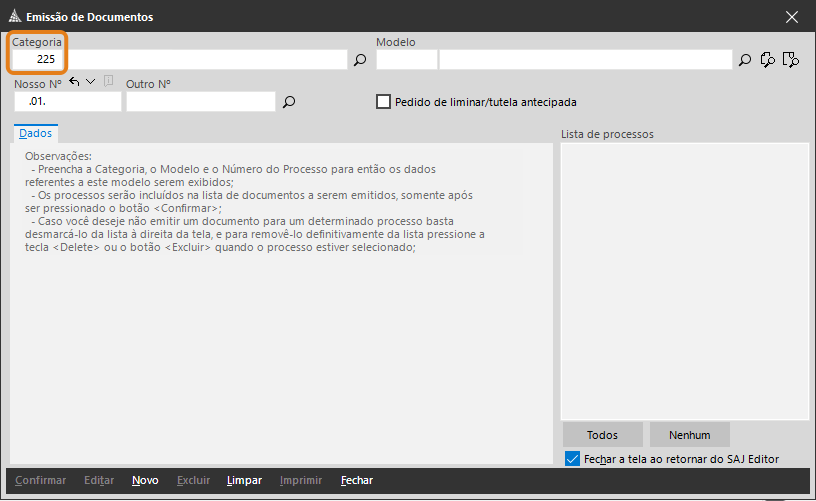The width and height of the screenshot is (816, 501).
Task: Click the Outro Nº input field
Action: click(201, 101)
